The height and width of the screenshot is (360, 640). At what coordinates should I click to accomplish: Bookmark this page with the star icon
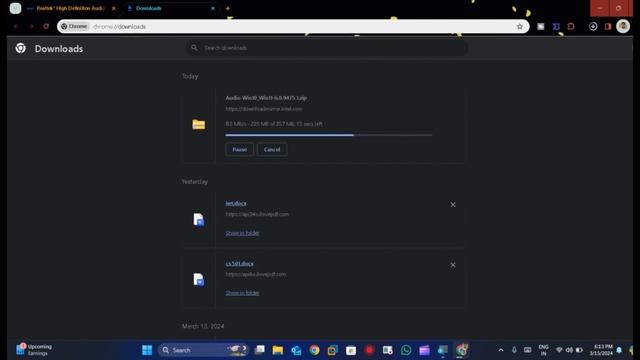(520, 27)
